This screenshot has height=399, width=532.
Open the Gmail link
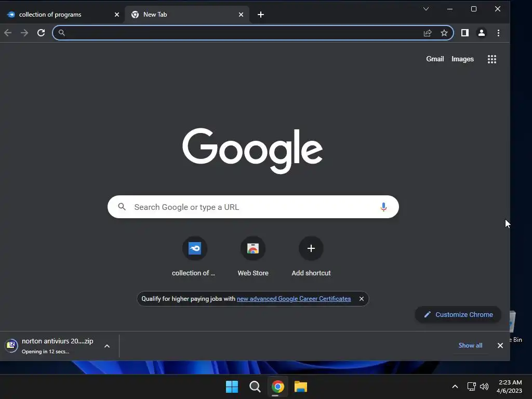click(435, 59)
